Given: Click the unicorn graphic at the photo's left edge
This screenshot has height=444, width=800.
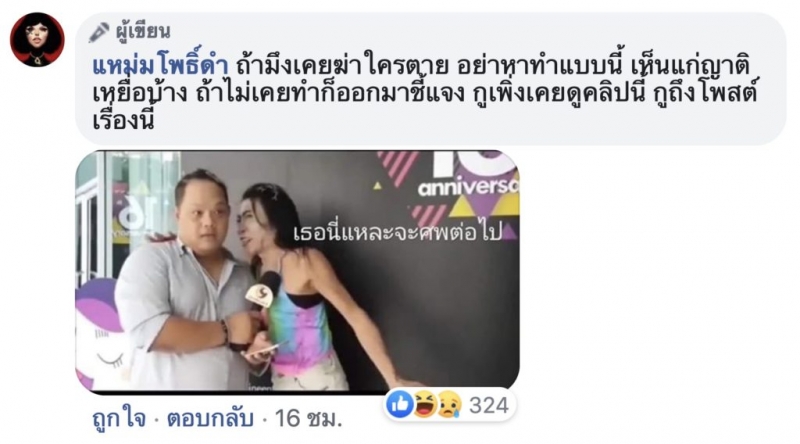Looking at the screenshot, I should coord(101,334).
